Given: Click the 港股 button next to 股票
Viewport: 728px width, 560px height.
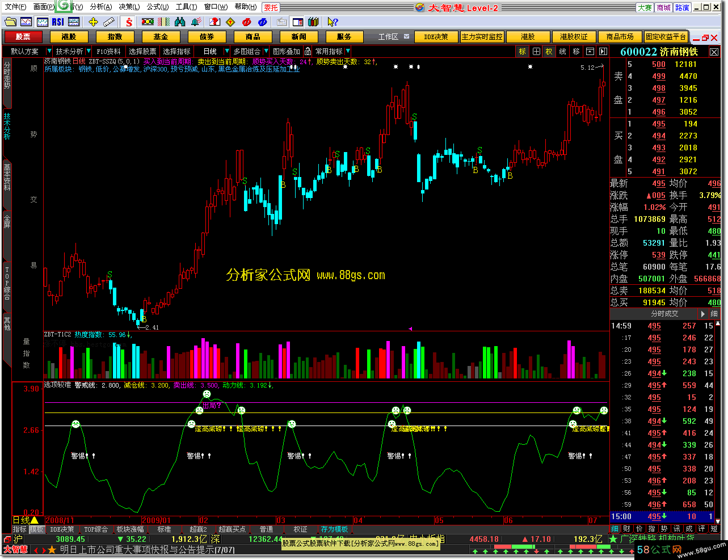Looking at the screenshot, I should click(69, 37).
